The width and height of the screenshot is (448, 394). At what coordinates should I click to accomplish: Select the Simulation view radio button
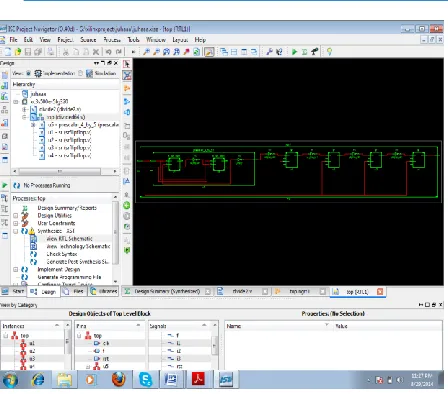pyautogui.click(x=80, y=73)
